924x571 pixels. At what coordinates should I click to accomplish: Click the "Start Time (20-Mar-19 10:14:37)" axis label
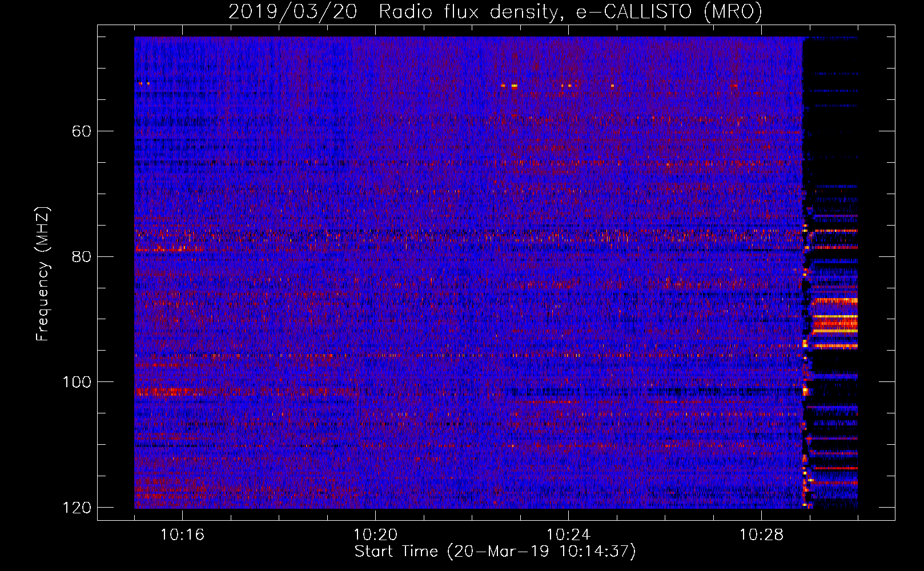[495, 552]
